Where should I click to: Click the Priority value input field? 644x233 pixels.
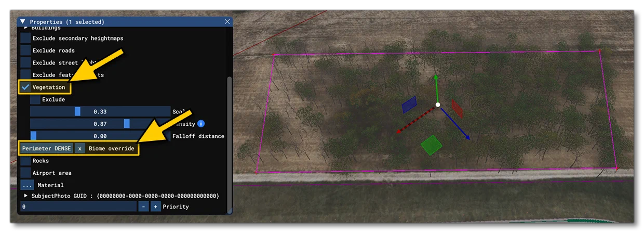pyautogui.click(x=78, y=206)
